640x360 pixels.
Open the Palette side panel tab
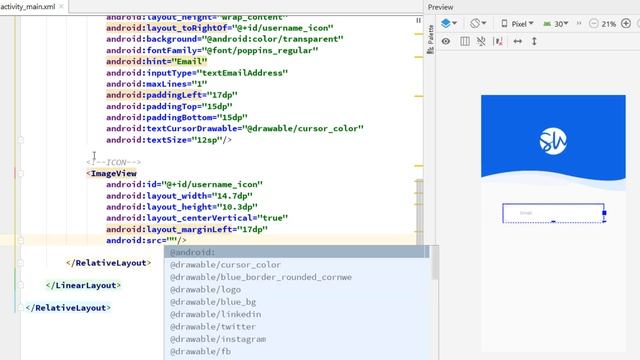[x=430, y=39]
